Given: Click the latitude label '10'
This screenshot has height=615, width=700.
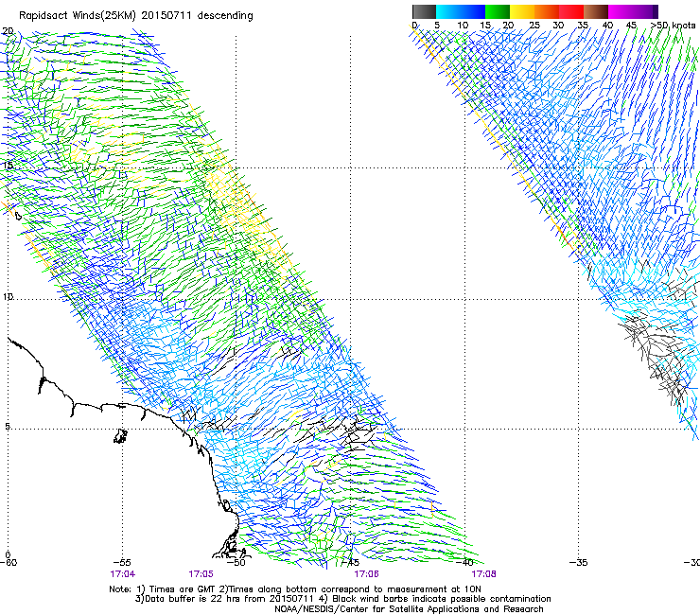Looking at the screenshot, I should pyautogui.click(x=8, y=296).
